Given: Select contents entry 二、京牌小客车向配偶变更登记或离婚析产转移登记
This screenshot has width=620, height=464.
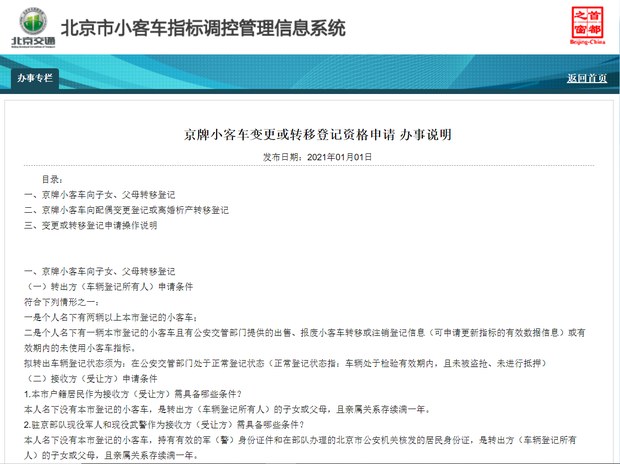Looking at the screenshot, I should point(127,210).
